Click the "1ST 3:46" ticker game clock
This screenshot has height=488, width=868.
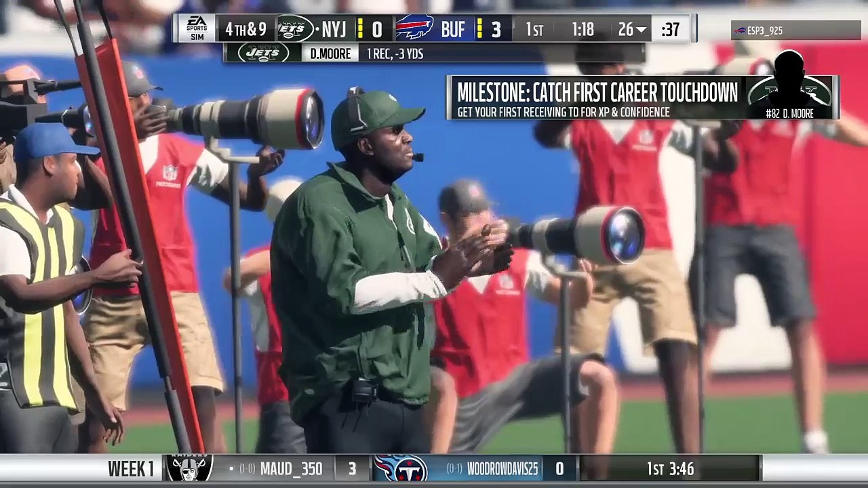point(670,469)
